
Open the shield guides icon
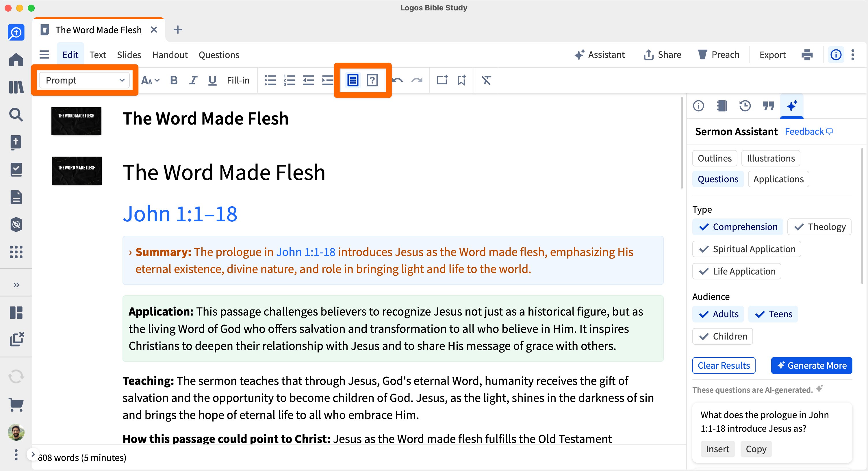(x=16, y=225)
